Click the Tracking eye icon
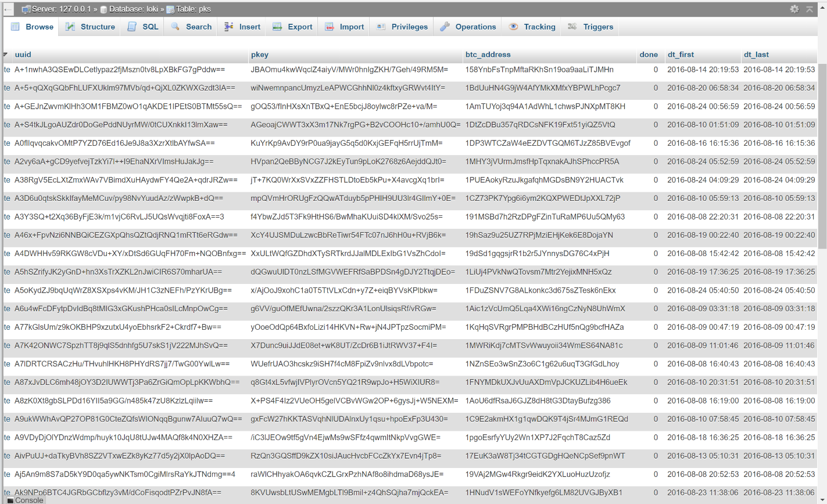This screenshot has width=827, height=504. point(514,26)
